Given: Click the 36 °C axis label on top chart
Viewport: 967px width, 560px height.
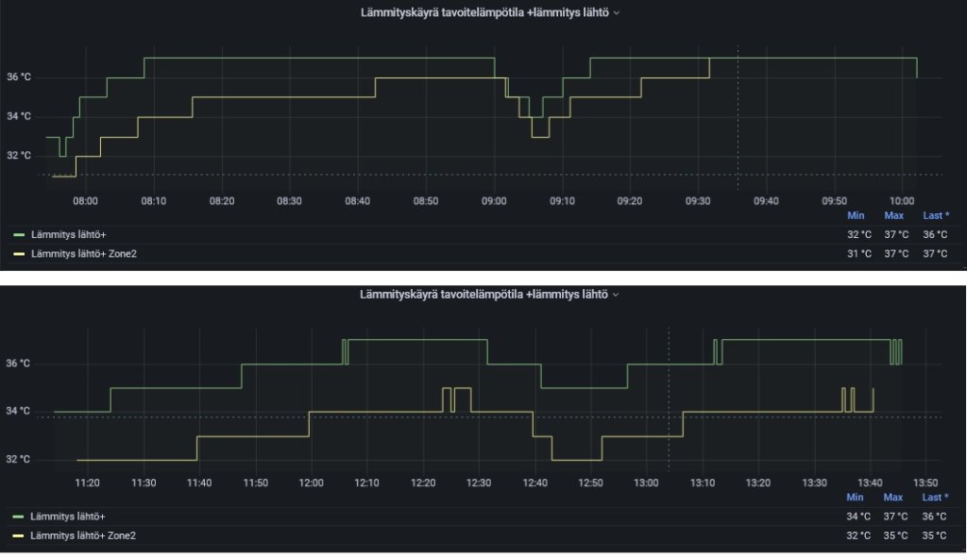Looking at the screenshot, I should pyautogui.click(x=19, y=77).
